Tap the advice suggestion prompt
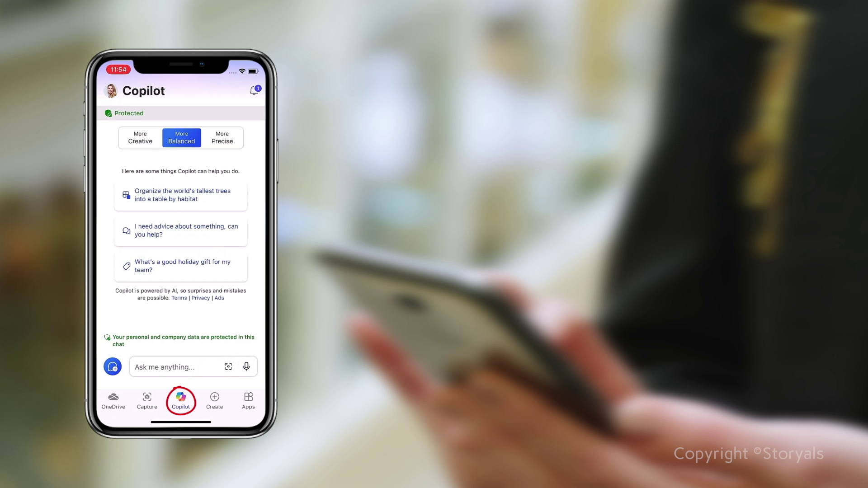This screenshot has width=868, height=488. tap(181, 230)
